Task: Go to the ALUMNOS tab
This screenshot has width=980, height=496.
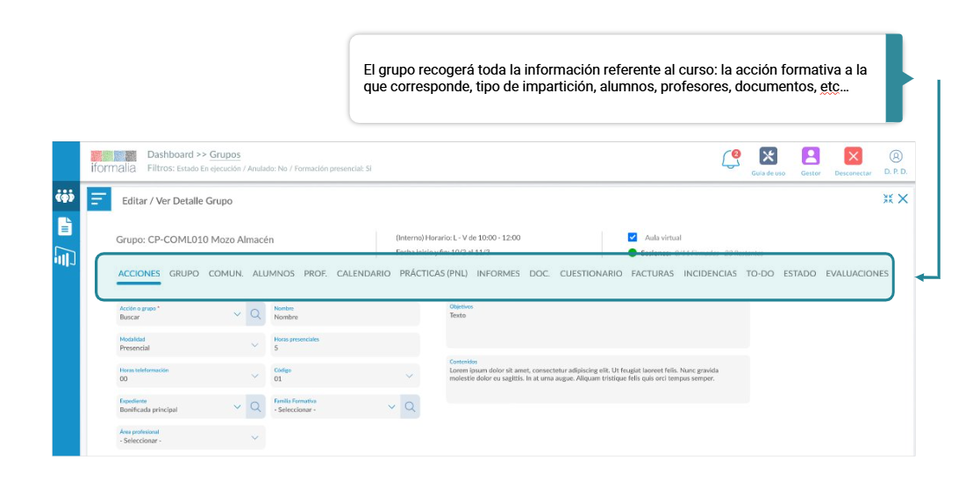Action: point(273,273)
